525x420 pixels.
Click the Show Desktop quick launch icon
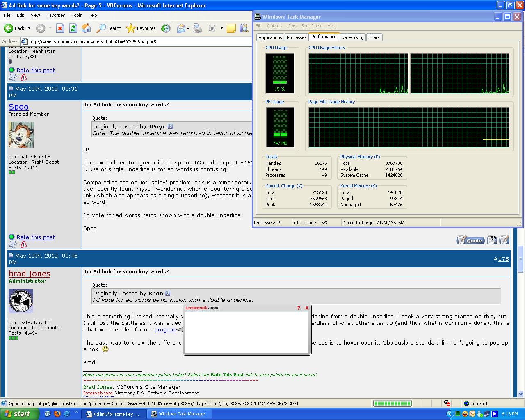pyautogui.click(x=48, y=414)
